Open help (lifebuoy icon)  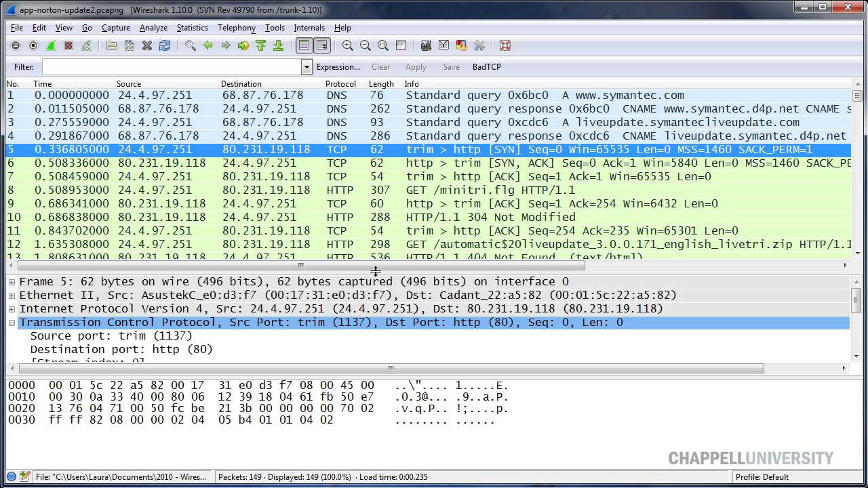pyautogui.click(x=505, y=45)
